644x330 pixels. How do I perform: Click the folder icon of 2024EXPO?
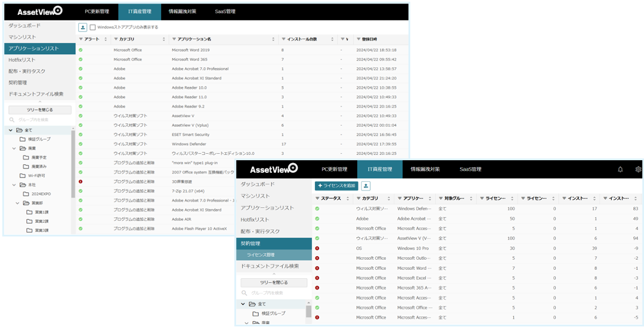26,194
